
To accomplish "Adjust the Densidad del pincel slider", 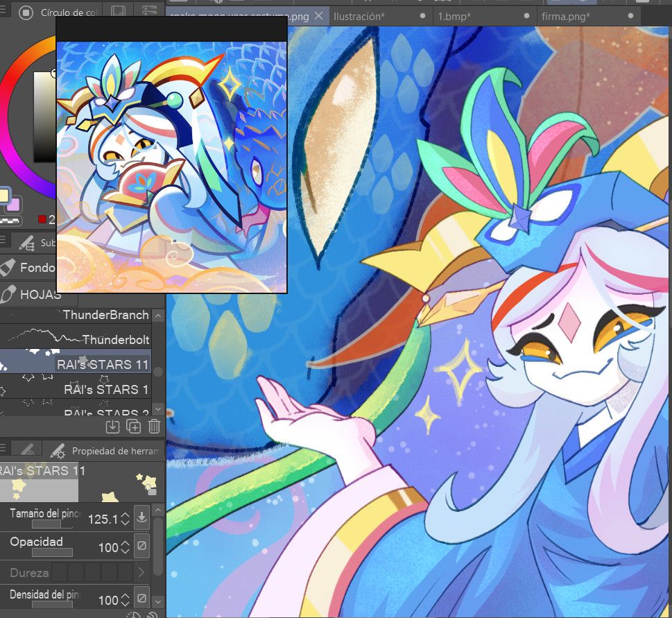I will pos(52,604).
